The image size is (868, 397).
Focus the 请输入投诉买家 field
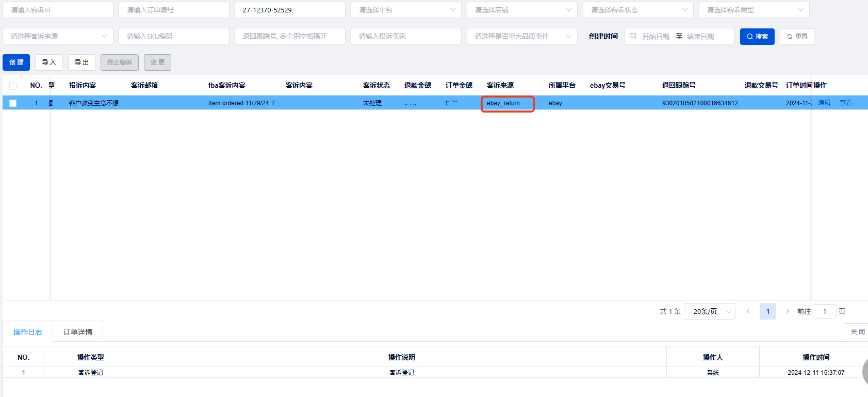point(406,36)
